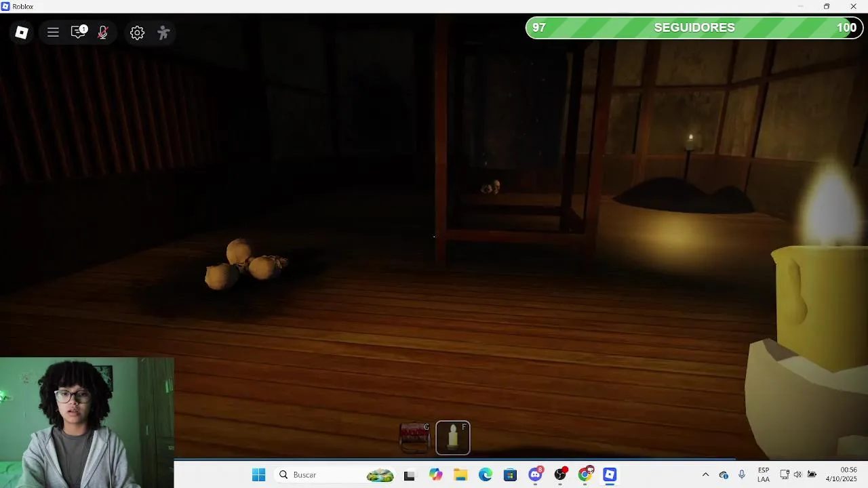Open network settings from the tray
Screen dimensions: 868x488
click(785, 475)
